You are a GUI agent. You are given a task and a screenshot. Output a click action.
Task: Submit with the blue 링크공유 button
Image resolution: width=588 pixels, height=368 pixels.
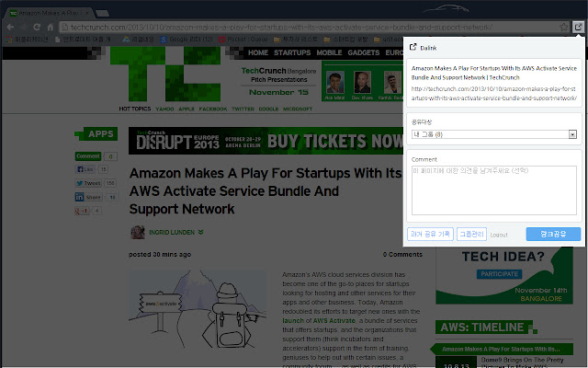tap(553, 234)
